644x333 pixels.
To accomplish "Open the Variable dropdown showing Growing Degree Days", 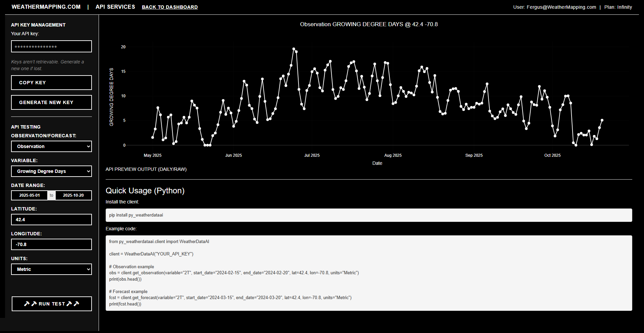I will point(51,171).
